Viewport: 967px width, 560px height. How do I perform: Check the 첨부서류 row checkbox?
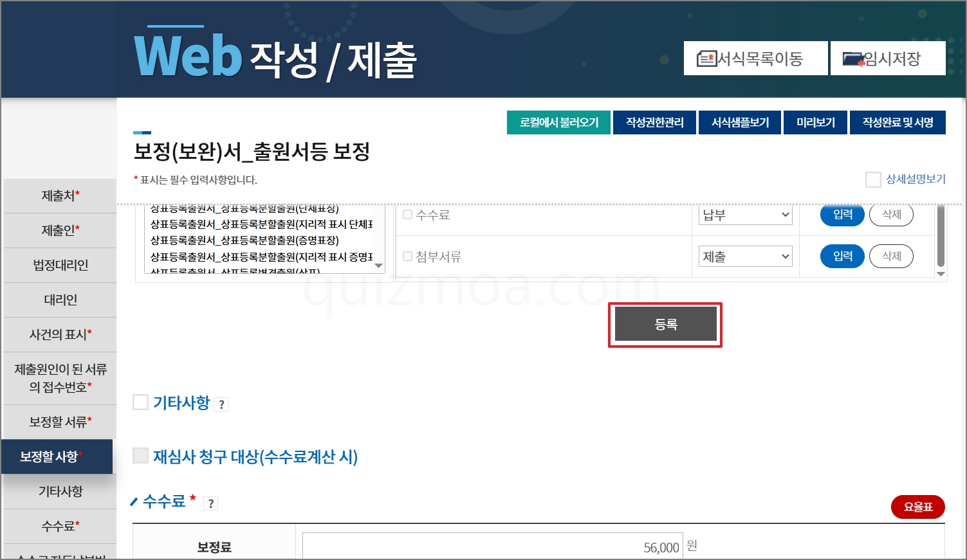coord(407,257)
